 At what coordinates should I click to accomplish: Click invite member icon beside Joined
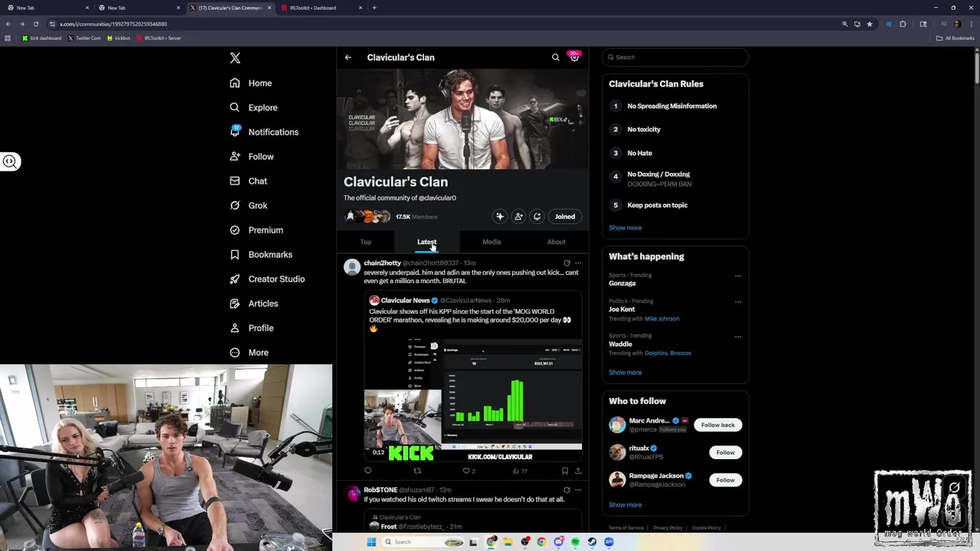[518, 217]
